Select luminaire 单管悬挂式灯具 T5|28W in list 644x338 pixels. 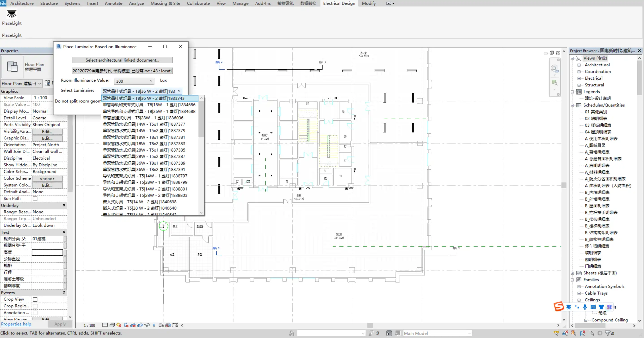tap(143, 118)
